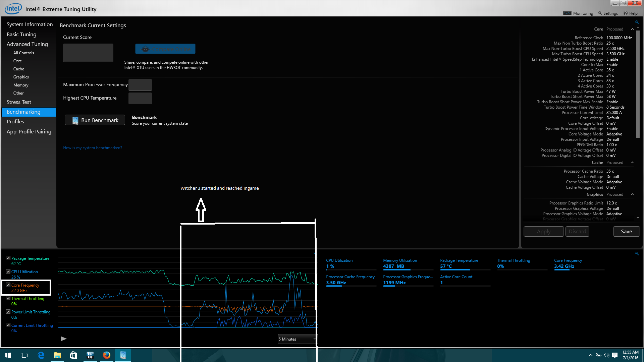Click the Maximum Processor Frequency value box
Image resolution: width=644 pixels, height=362 pixels.
140,85
